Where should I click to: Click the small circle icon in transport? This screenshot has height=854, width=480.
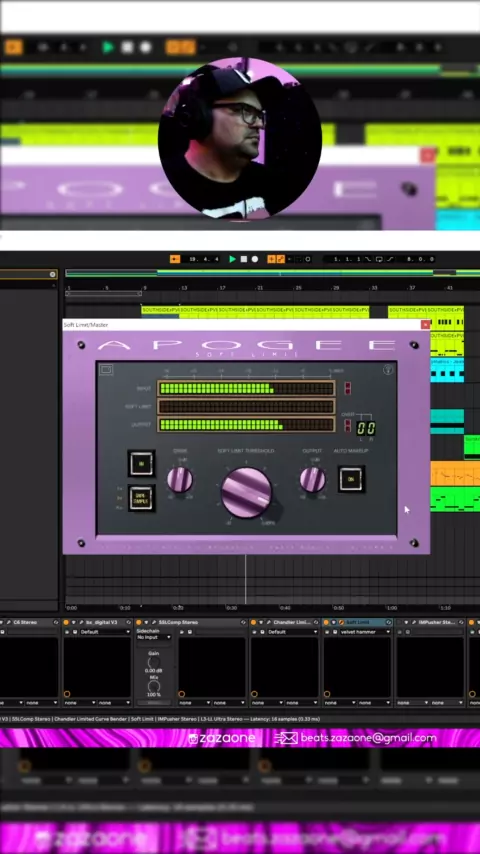tap(308, 259)
